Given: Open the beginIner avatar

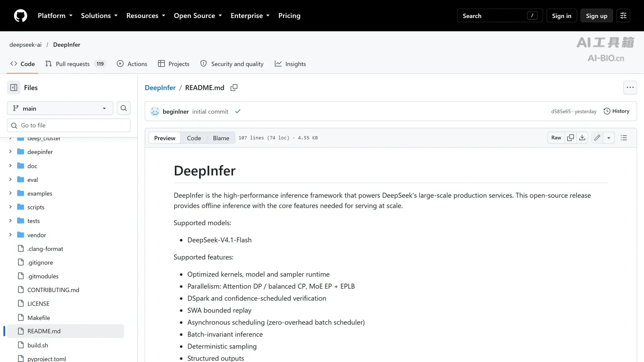Looking at the screenshot, I should (x=155, y=112).
